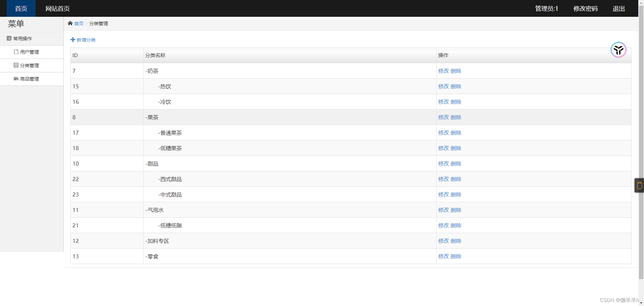Open 修改密码 in the top bar

[x=585, y=8]
